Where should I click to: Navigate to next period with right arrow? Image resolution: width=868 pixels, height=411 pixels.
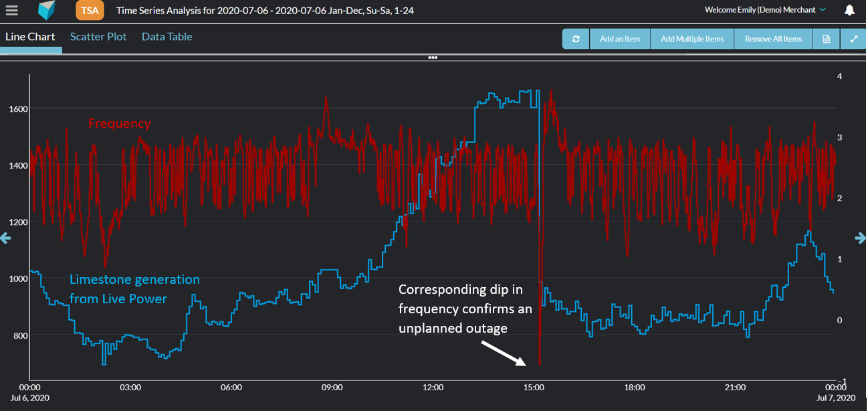[861, 238]
